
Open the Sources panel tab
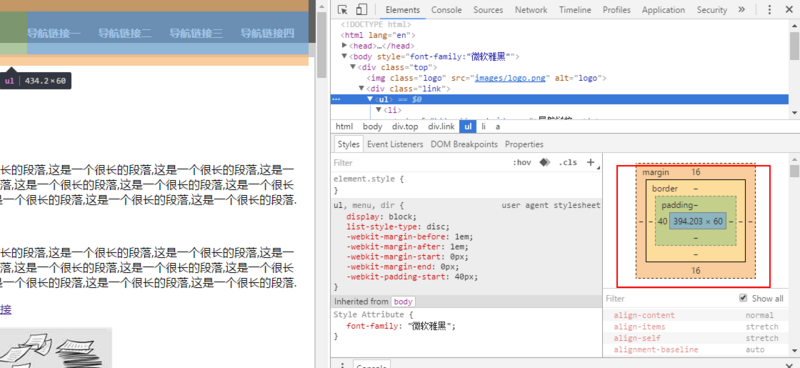coord(488,10)
